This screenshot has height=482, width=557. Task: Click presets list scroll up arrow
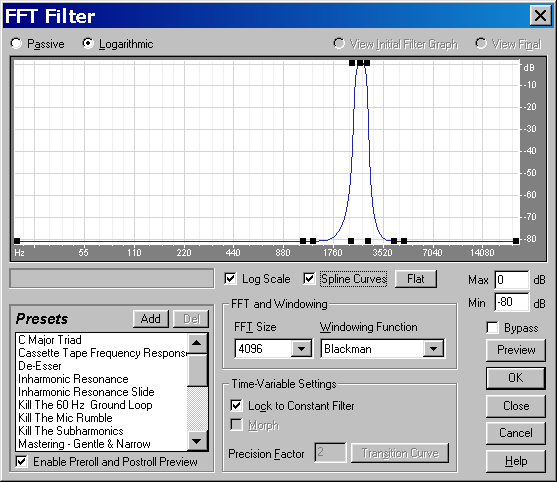tap(196, 343)
